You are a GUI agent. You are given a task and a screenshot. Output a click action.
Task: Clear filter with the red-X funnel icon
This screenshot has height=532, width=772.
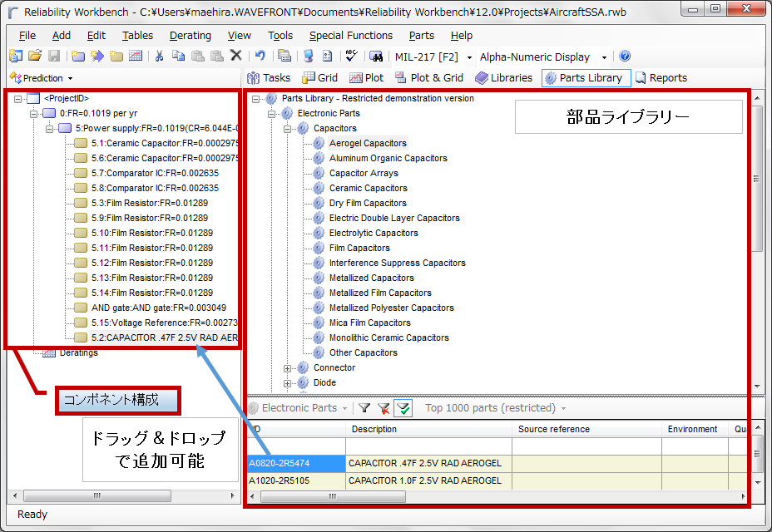(384, 408)
